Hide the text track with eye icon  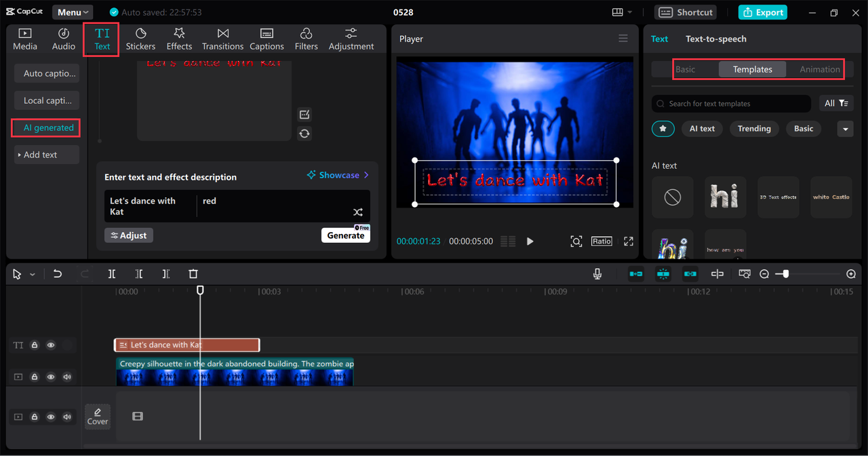(x=51, y=345)
